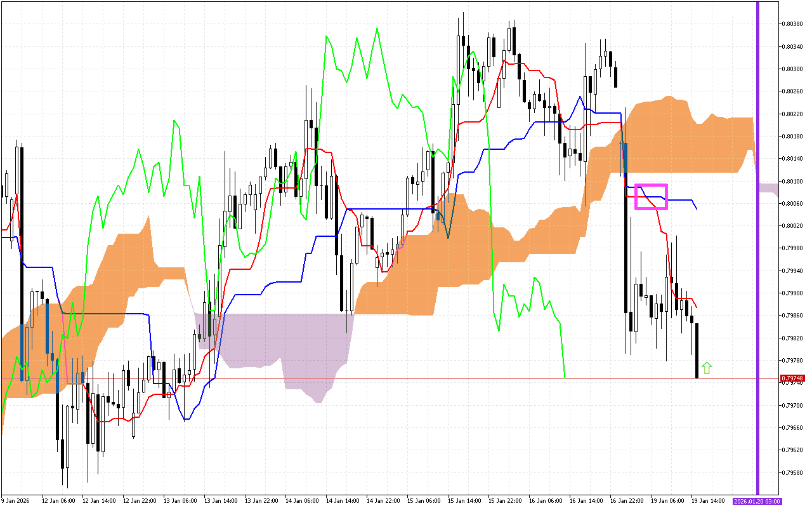Click the small purple cloud right of vertical line
Screen dimensions: 812x508
tap(768, 188)
